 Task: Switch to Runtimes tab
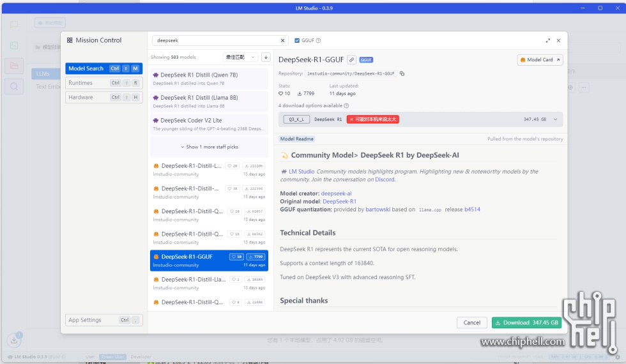[x=103, y=82]
